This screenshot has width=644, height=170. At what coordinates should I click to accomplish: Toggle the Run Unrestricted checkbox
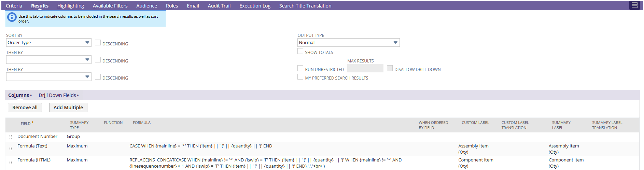[x=300, y=68]
